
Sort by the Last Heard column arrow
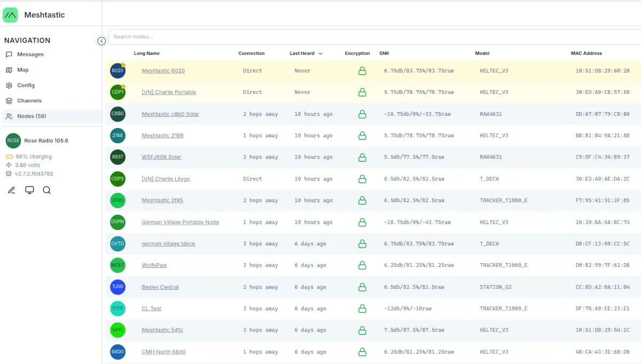pyautogui.click(x=320, y=53)
